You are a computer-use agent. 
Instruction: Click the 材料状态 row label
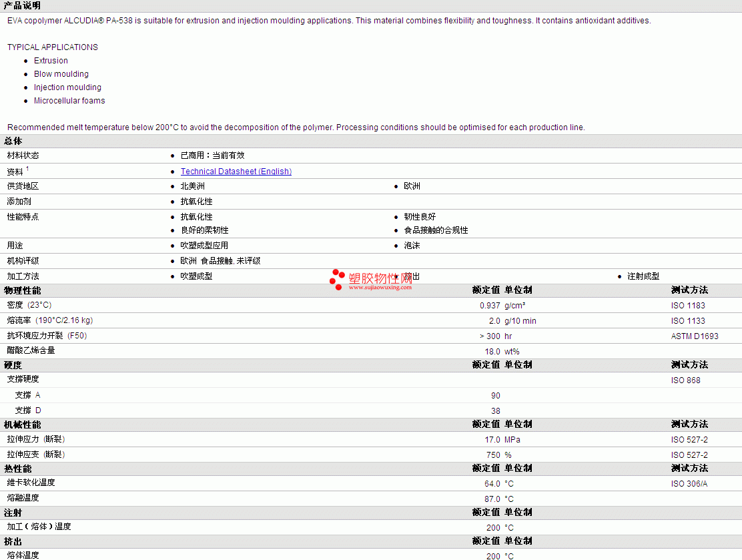click(x=23, y=156)
